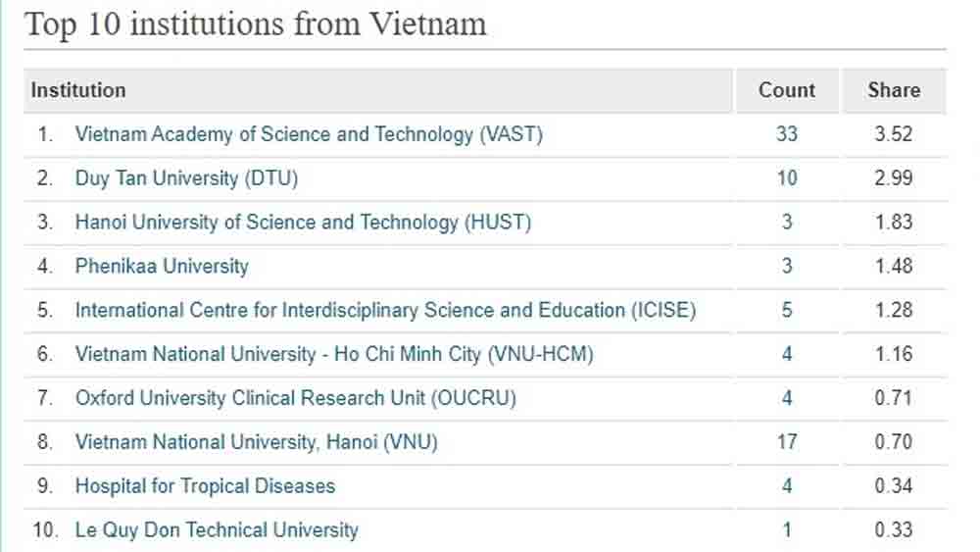This screenshot has width=980, height=552.
Task: Click the count value 17 for VNU Hanoi
Action: 787,442
